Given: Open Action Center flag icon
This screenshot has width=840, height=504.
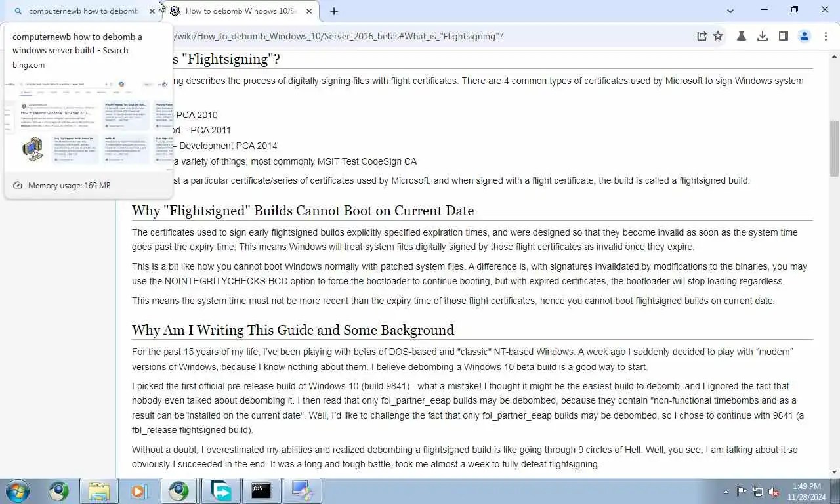Looking at the screenshot, I should 742,492.
